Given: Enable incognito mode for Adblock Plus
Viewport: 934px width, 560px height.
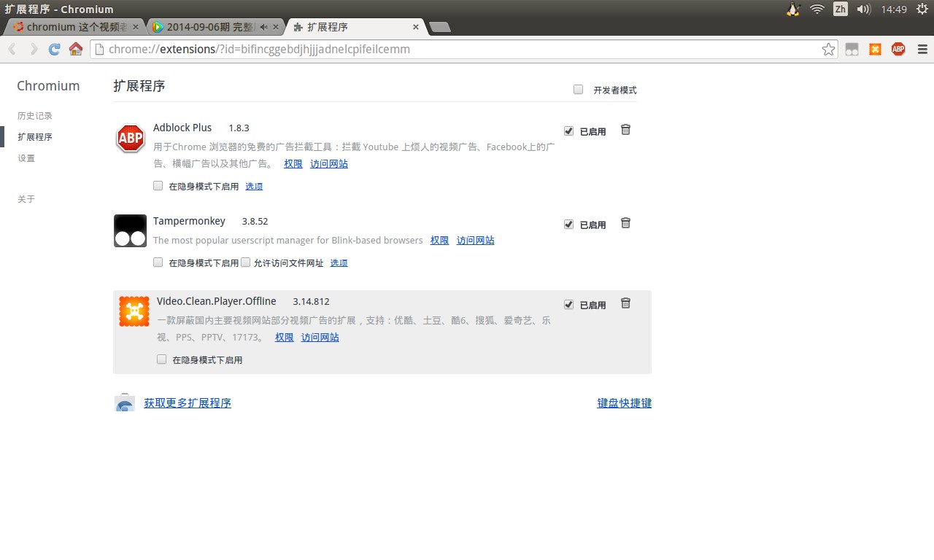Looking at the screenshot, I should 158,185.
